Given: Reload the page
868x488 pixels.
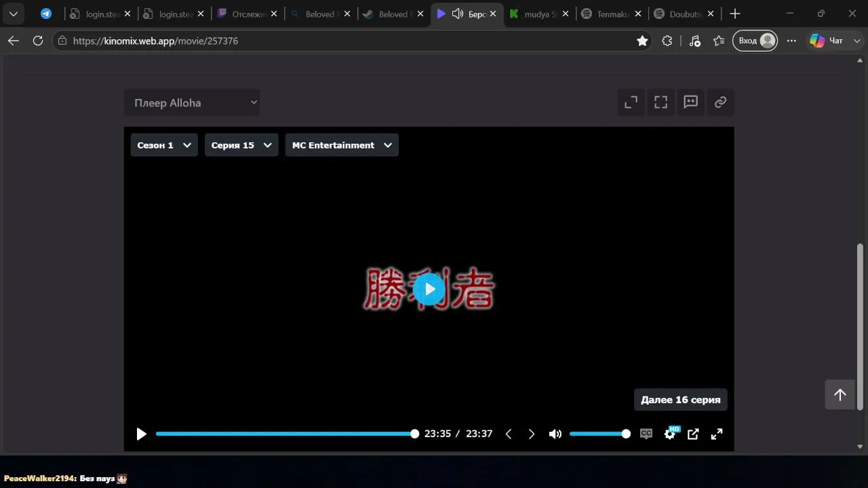Looking at the screenshot, I should point(38,41).
